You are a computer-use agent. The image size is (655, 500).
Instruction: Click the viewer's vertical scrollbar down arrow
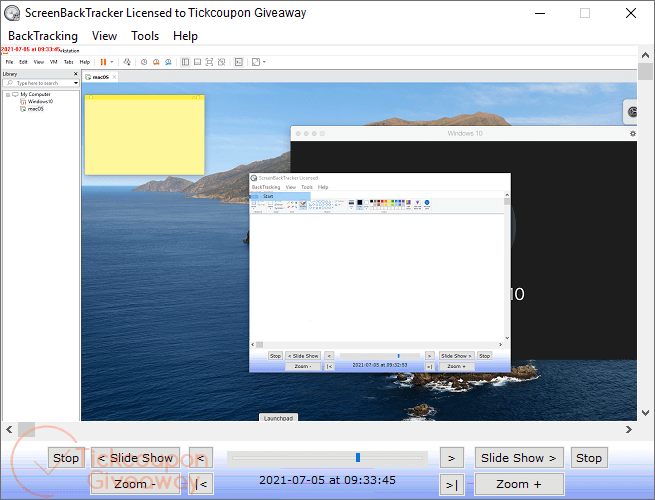tap(645, 413)
